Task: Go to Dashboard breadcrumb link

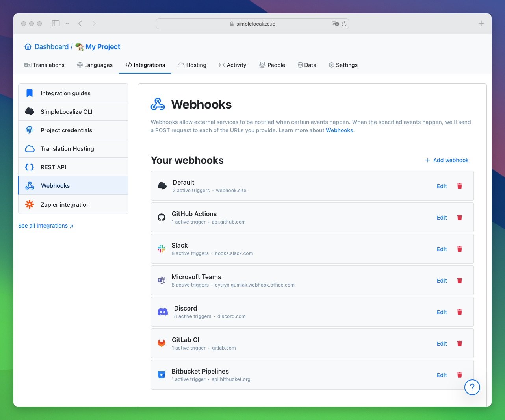Action: click(x=52, y=47)
